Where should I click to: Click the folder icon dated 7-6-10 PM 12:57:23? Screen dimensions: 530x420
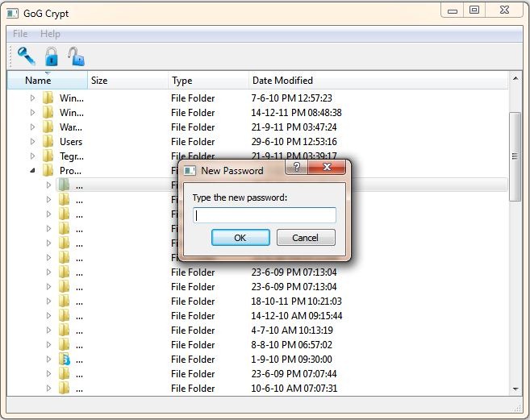(48, 98)
